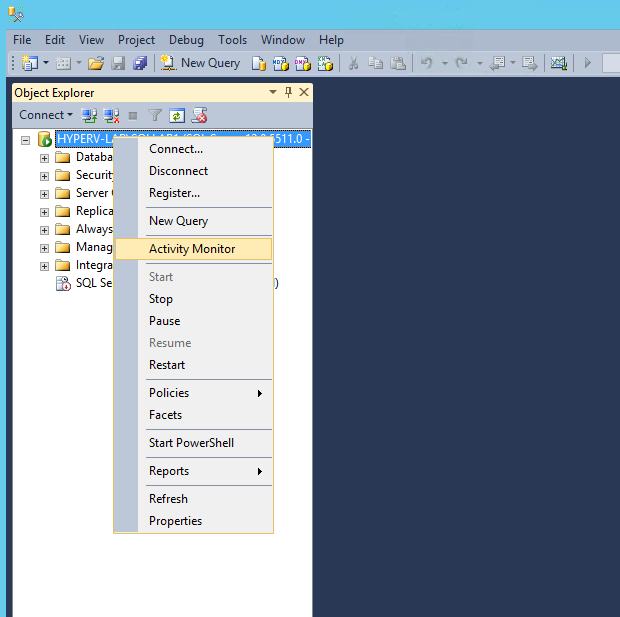620x617 pixels.
Task: Expand the AlwaysOn folder node
Action: tap(44, 230)
